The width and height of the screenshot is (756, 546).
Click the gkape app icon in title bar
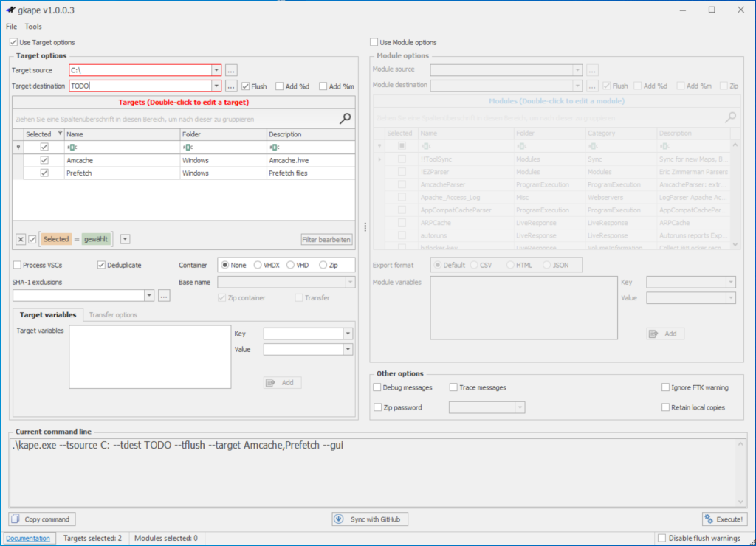pos(10,10)
